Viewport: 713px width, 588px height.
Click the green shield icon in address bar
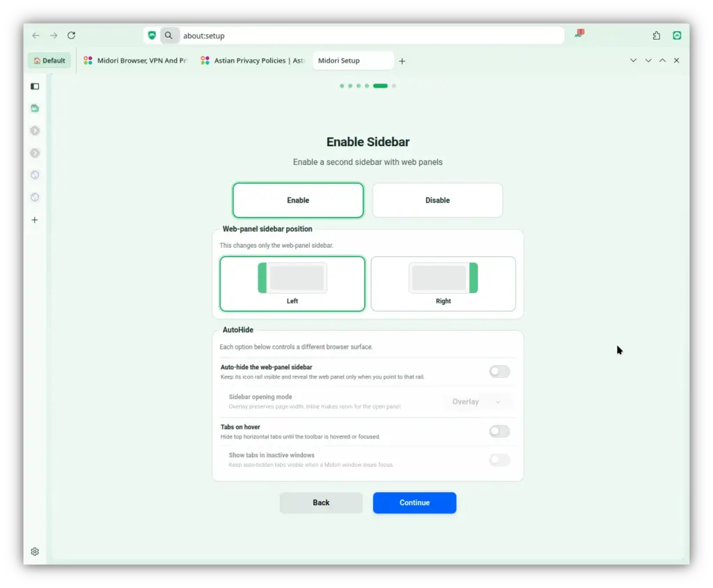152,35
